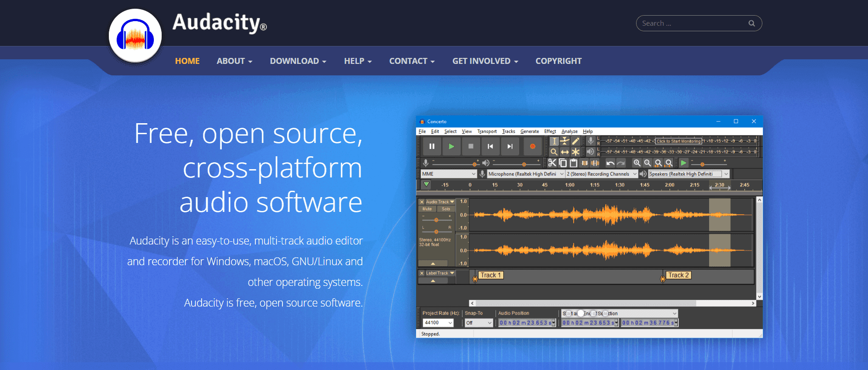Expand the CONTACT website menu

[412, 61]
